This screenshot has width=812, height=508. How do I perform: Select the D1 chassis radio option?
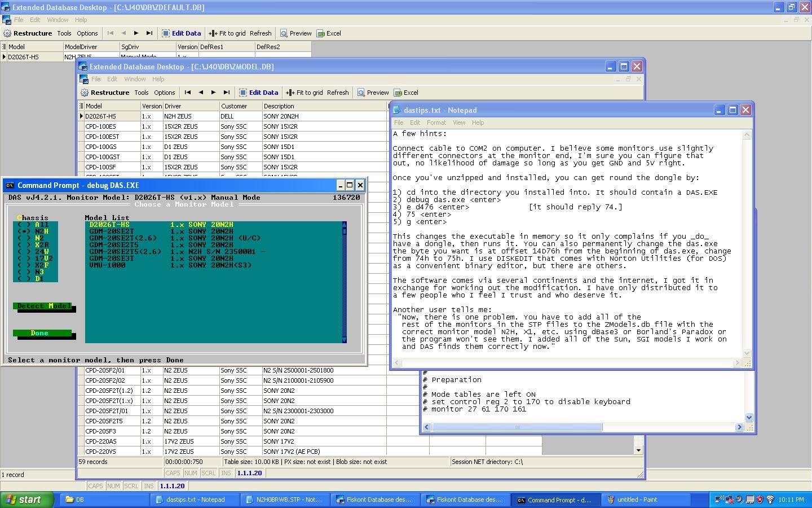24,279
